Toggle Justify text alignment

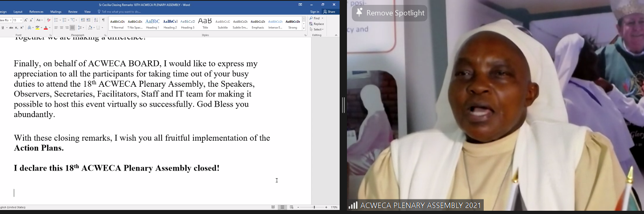coord(72,28)
